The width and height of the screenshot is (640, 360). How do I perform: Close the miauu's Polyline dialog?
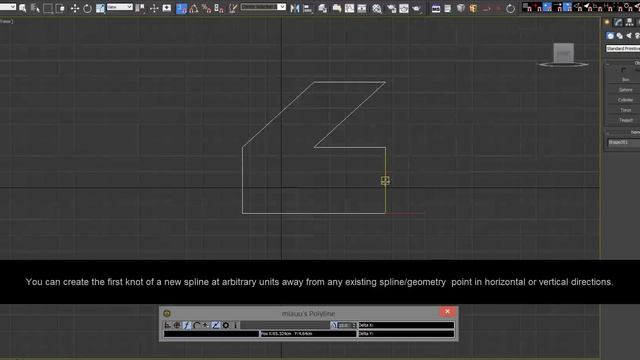point(447,312)
